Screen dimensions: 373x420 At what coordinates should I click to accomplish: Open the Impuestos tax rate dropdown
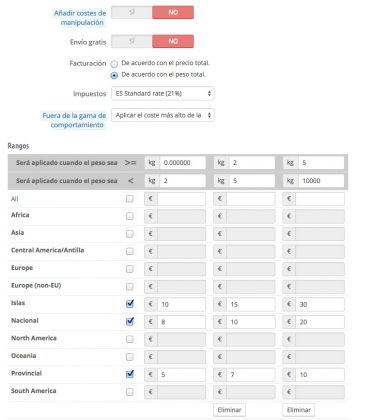point(163,94)
